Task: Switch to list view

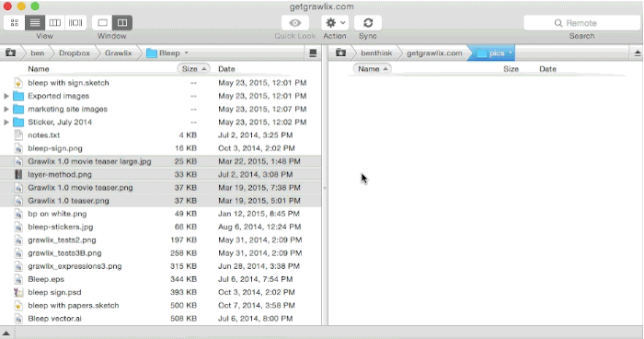Action: [x=35, y=23]
